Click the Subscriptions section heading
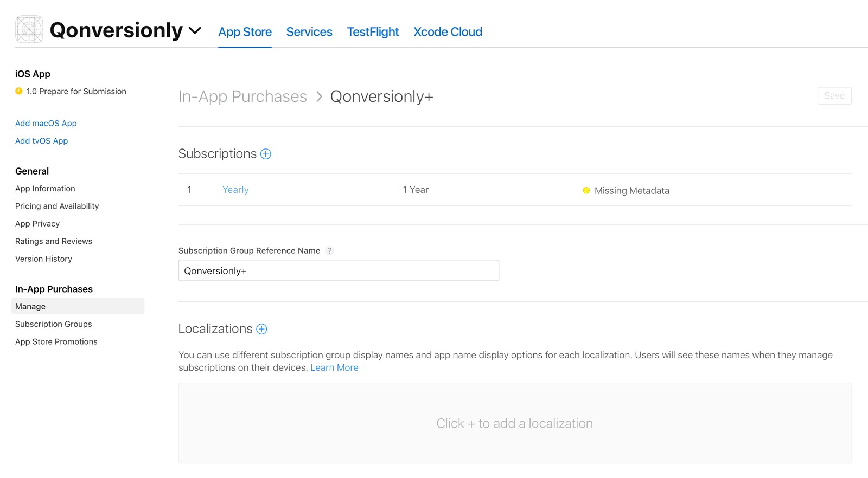The image size is (868, 478). click(x=218, y=154)
